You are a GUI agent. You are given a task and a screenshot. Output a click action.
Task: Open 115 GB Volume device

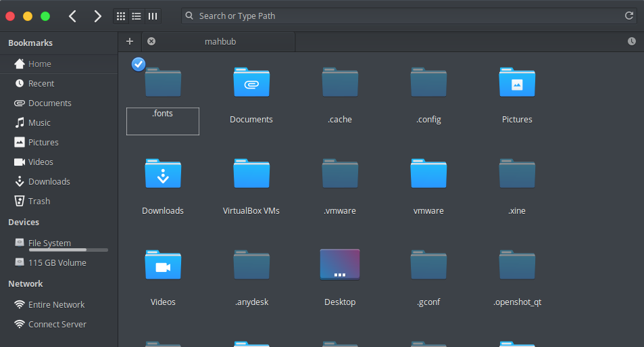[x=59, y=262]
